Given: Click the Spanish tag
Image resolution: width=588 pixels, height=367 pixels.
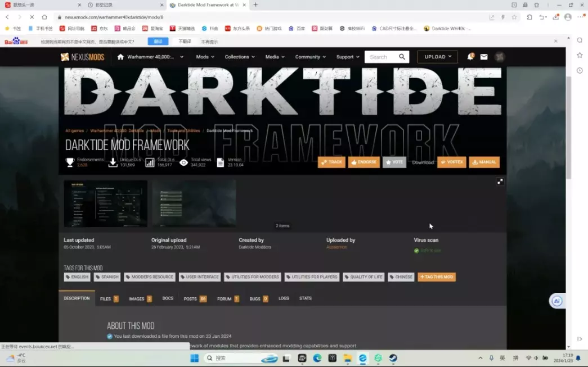Looking at the screenshot, I should 107,277.
